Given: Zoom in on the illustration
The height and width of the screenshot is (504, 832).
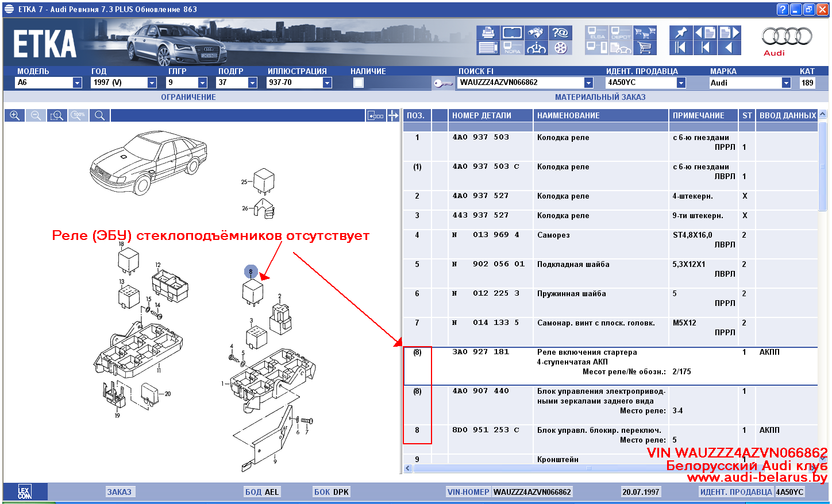Looking at the screenshot, I should click(x=14, y=115).
